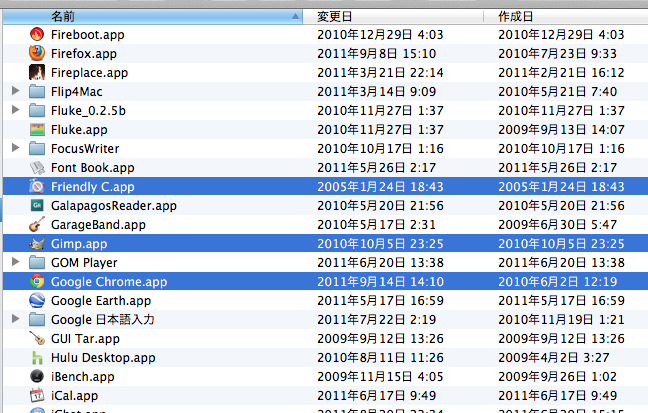Click the GarageBand.app name
The width and height of the screenshot is (648, 413).
pos(98,225)
